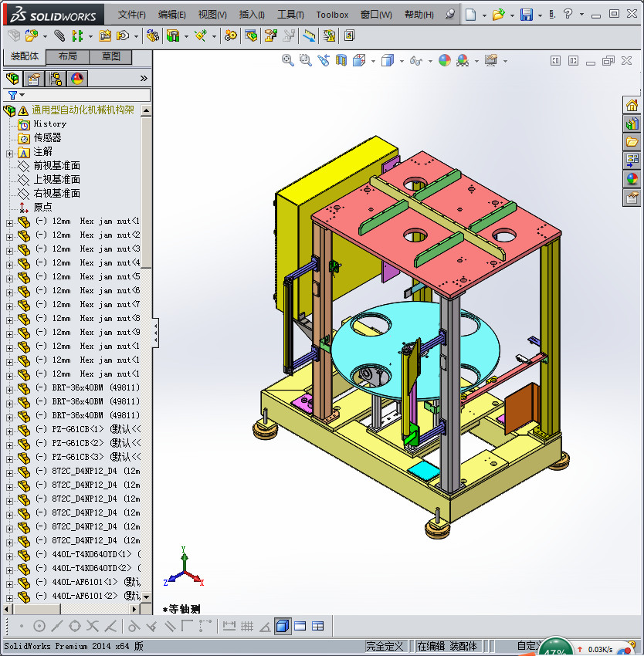
Task: Open the PropertyManager tab icon
Action: [x=34, y=78]
